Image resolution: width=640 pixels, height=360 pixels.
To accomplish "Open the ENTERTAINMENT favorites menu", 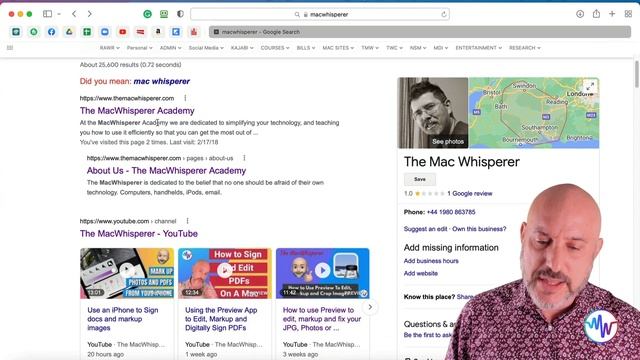I will point(478,48).
